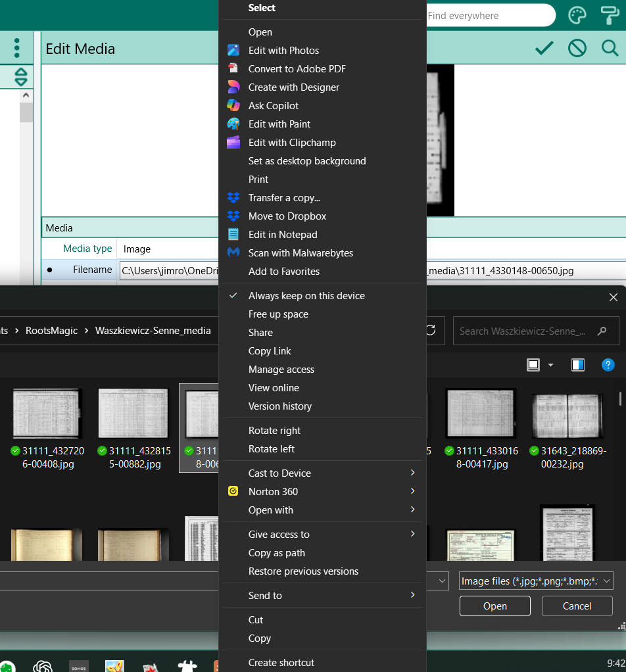The image size is (626, 672).
Task: Select Scan with Malwarebytes
Action: pyautogui.click(x=301, y=253)
